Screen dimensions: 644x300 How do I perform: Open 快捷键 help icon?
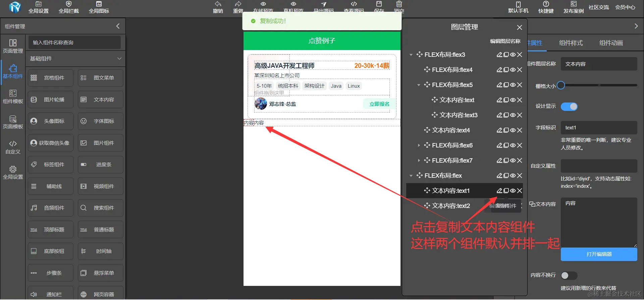tap(546, 4)
